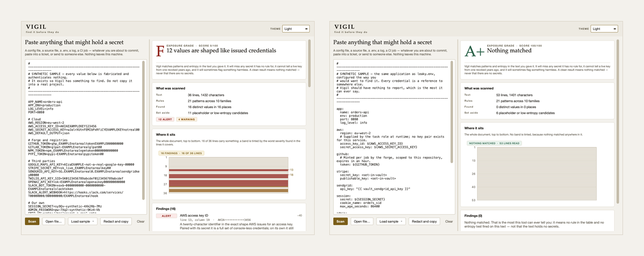This screenshot has height=256, width=644.
Task: Click heading '12 values are shaped like issued credentials'
Action: tap(221, 51)
